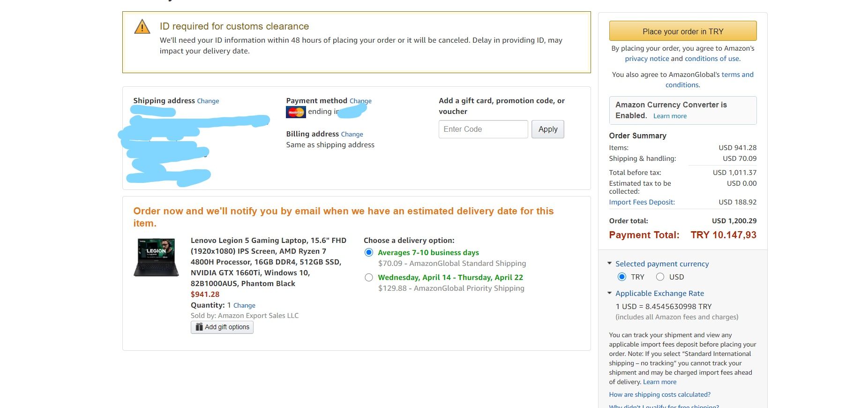Click the Mastercard payment card icon
The image size is (868, 408).
click(x=296, y=112)
